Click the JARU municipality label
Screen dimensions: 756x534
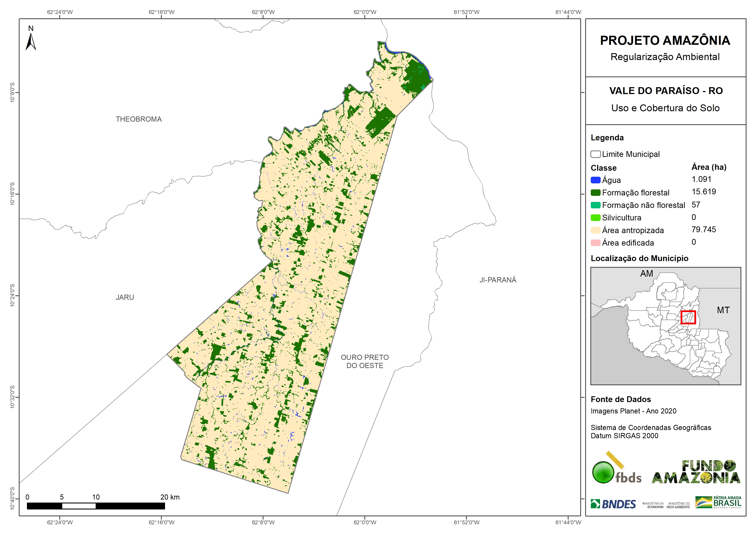pyautogui.click(x=125, y=297)
